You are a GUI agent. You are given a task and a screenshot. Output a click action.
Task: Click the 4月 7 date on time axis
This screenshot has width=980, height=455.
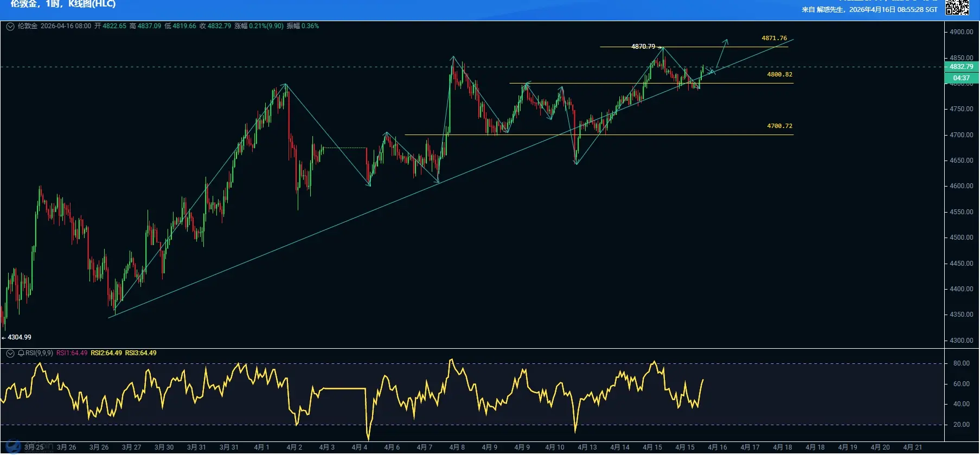pos(424,447)
